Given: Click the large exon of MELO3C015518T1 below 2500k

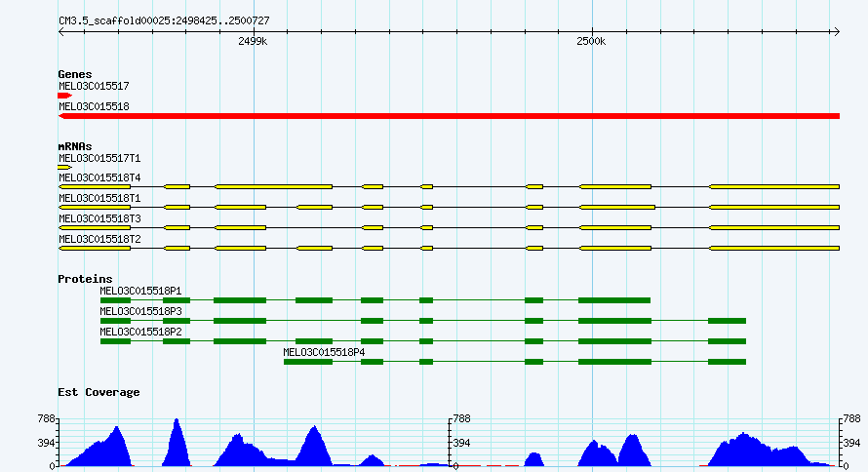Looking at the screenshot, I should [617, 208].
